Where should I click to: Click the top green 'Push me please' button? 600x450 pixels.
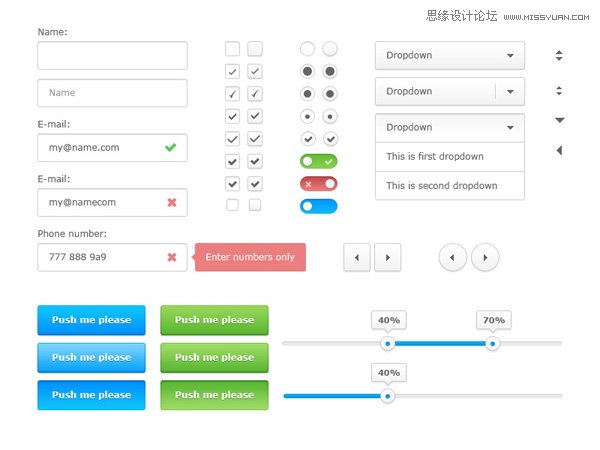click(214, 320)
